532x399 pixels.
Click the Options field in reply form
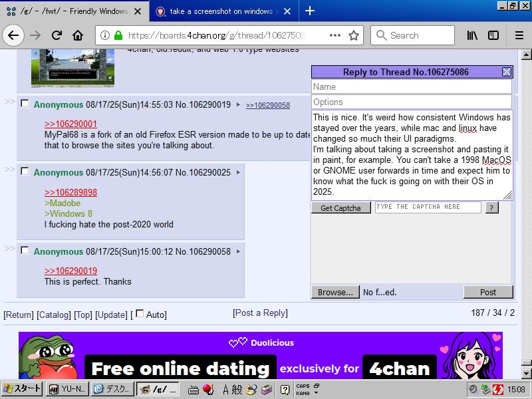tap(412, 102)
